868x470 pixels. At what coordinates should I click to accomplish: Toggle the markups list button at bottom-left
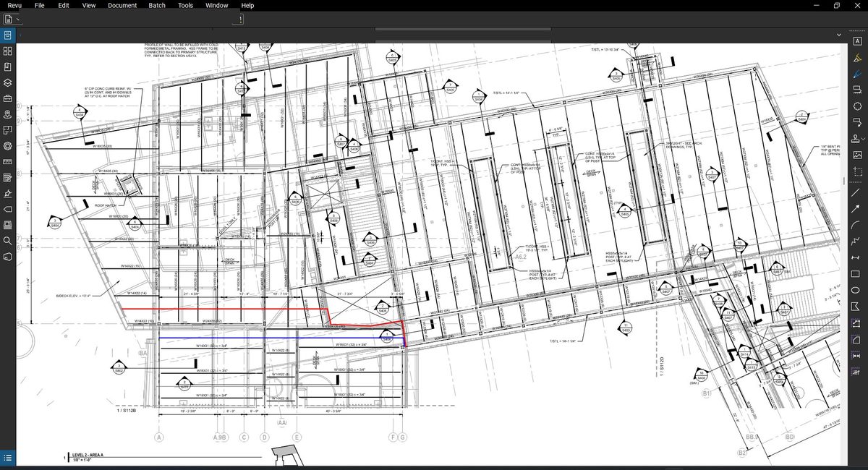click(x=8, y=458)
